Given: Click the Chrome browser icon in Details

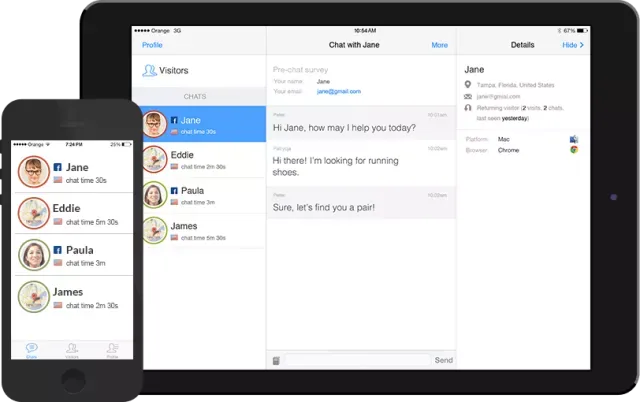Looking at the screenshot, I should click(574, 150).
